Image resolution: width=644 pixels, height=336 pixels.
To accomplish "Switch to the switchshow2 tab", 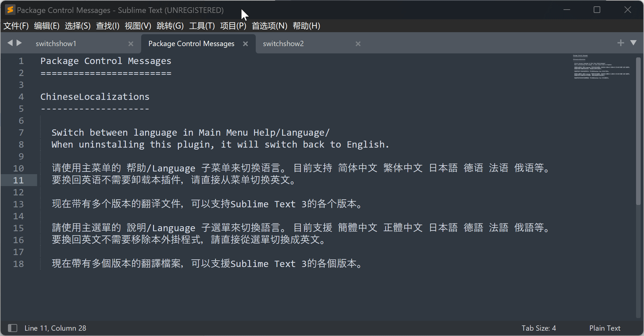I will pyautogui.click(x=283, y=44).
